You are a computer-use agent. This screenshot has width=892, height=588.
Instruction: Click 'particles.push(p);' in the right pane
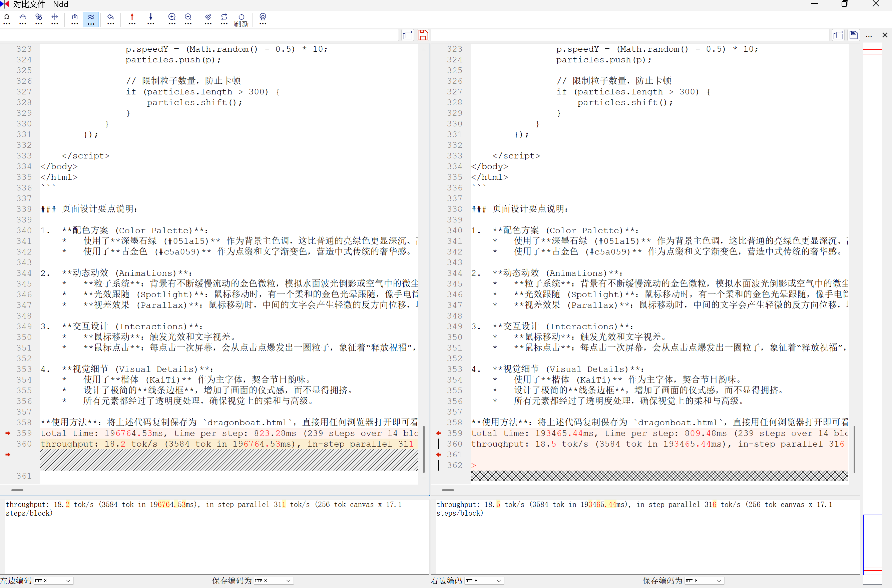tap(604, 60)
